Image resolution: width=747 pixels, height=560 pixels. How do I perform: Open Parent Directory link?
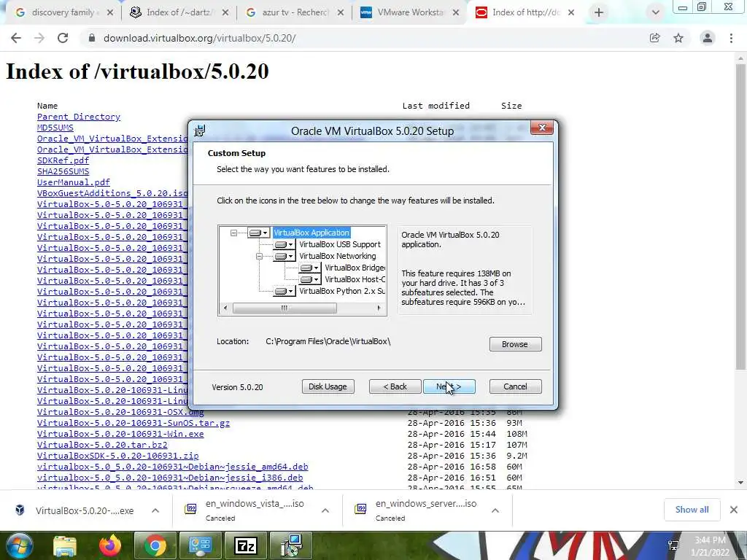(79, 117)
